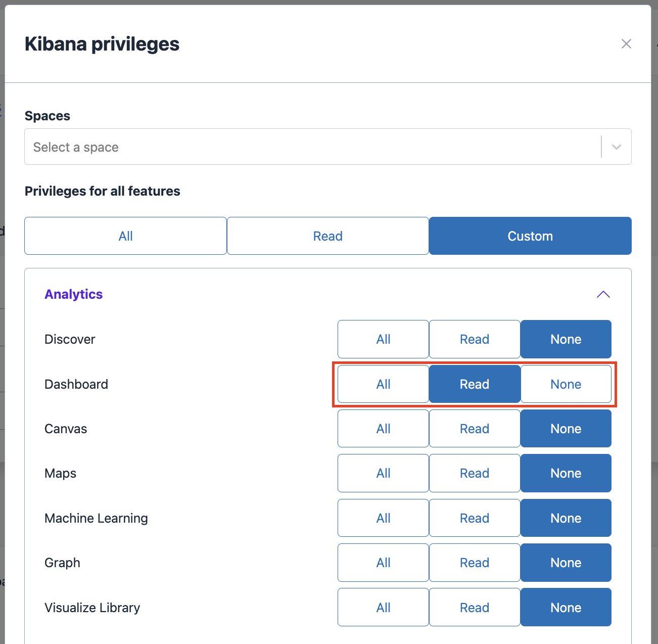Select Read privilege for Graph

(475, 563)
